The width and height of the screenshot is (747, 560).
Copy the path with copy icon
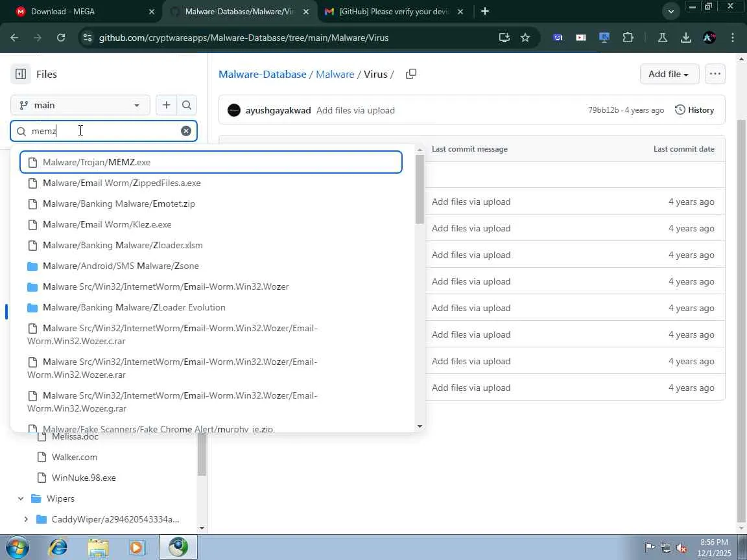pos(410,74)
